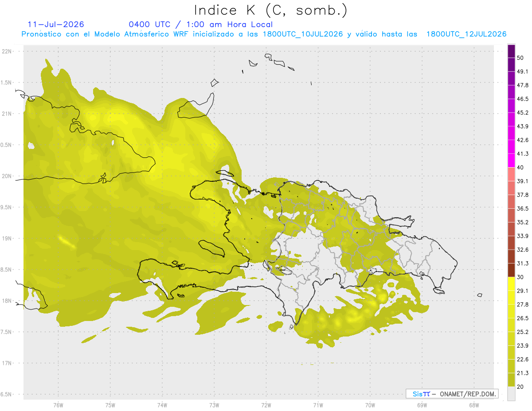Click the "20N" latitude axis label
Screen dimensions: 532x411
(x=8, y=176)
